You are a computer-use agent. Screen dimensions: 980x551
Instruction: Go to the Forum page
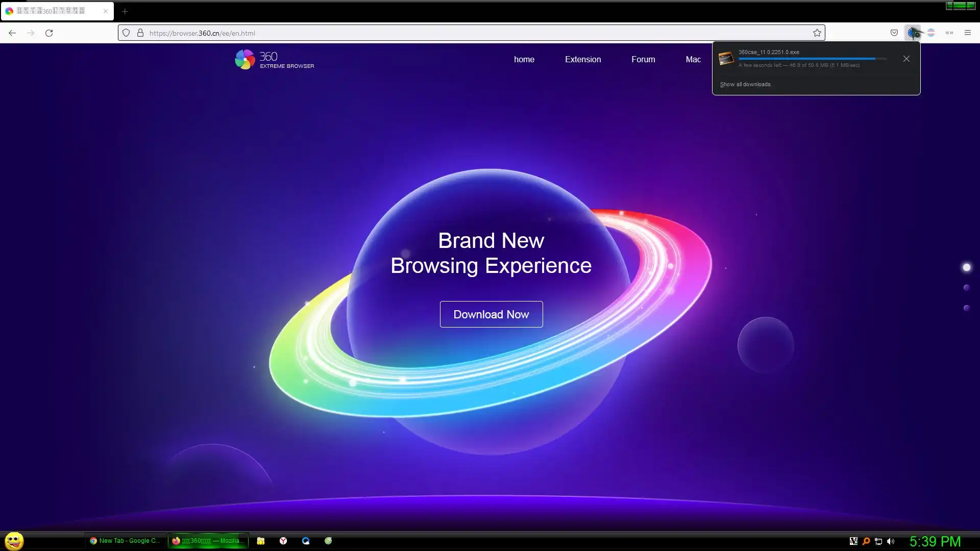[x=643, y=59]
